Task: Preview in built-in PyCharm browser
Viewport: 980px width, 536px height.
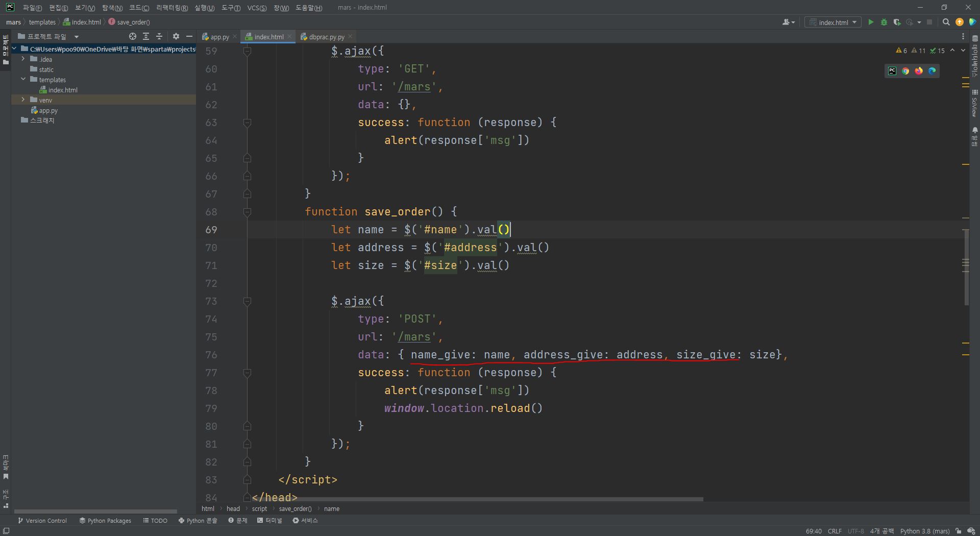Action: pyautogui.click(x=892, y=71)
